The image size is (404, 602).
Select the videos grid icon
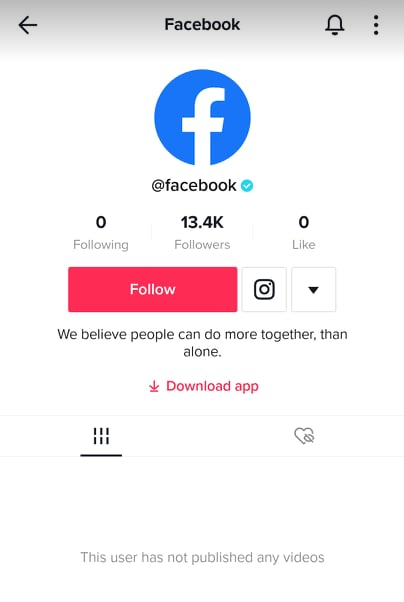coord(101,436)
